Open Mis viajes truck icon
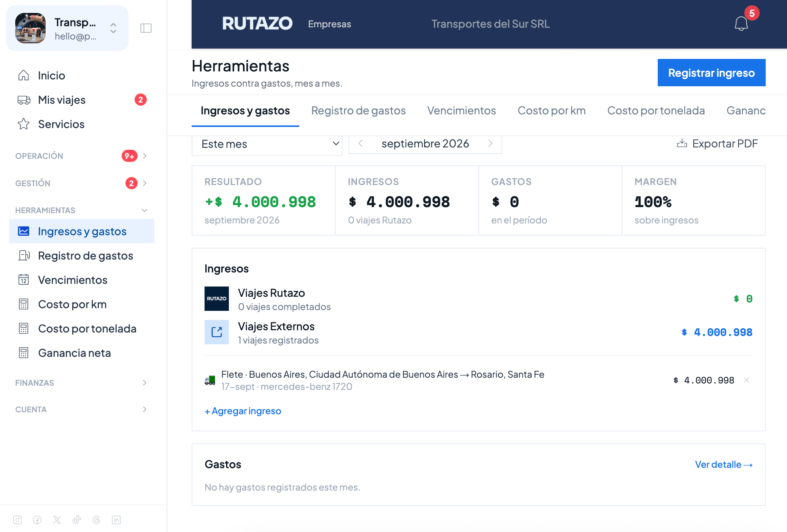Viewport: 787px width, 532px height. tap(24, 100)
